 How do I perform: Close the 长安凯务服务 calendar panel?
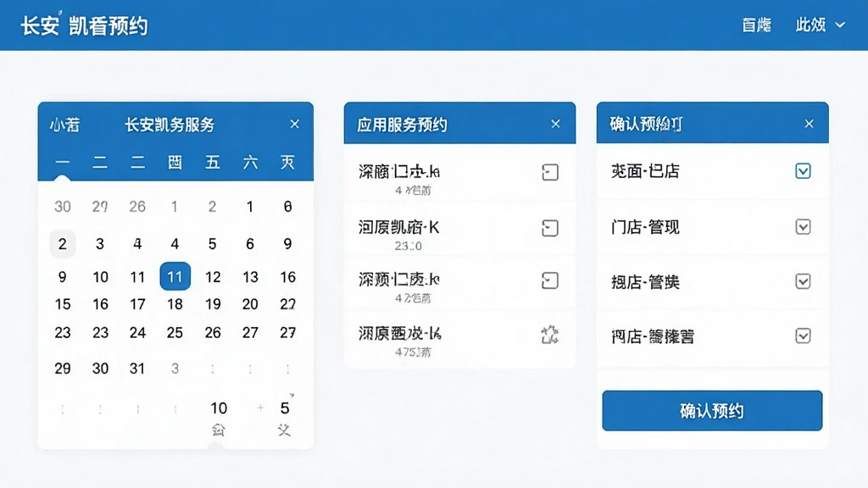click(x=294, y=124)
